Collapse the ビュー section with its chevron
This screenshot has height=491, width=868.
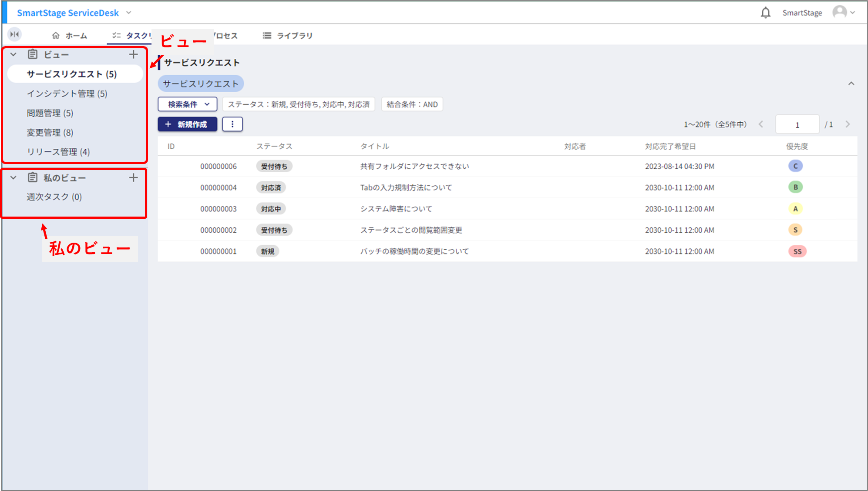click(13, 54)
